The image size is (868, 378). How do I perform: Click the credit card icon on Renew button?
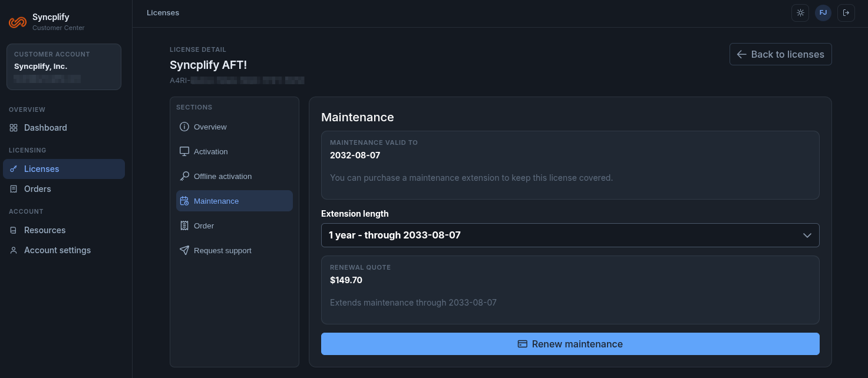tap(523, 344)
